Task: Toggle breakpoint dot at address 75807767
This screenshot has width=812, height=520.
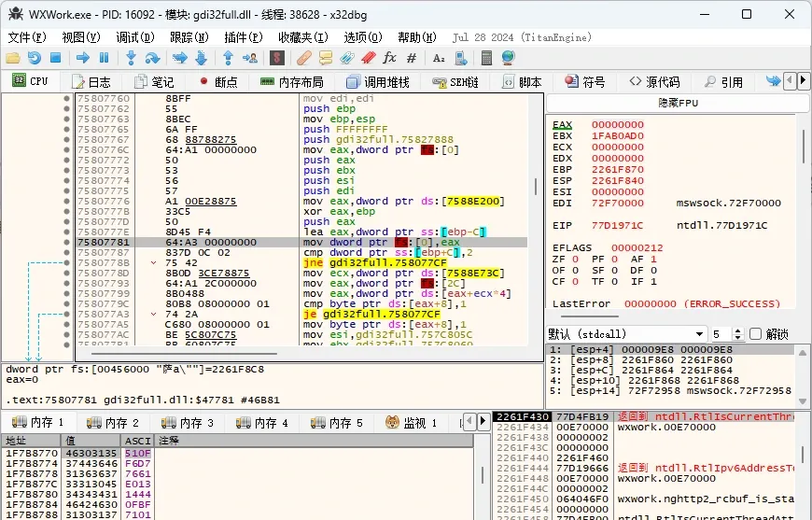Action: [x=66, y=139]
